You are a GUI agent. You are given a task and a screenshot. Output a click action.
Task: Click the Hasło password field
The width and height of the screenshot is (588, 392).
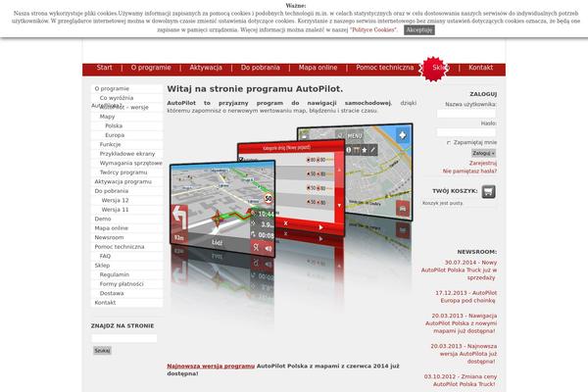466,132
